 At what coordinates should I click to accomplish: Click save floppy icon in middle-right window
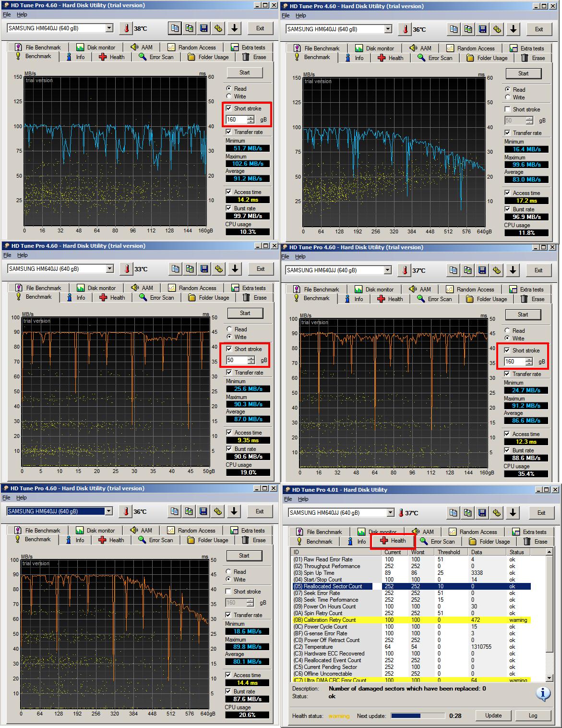pos(482,270)
